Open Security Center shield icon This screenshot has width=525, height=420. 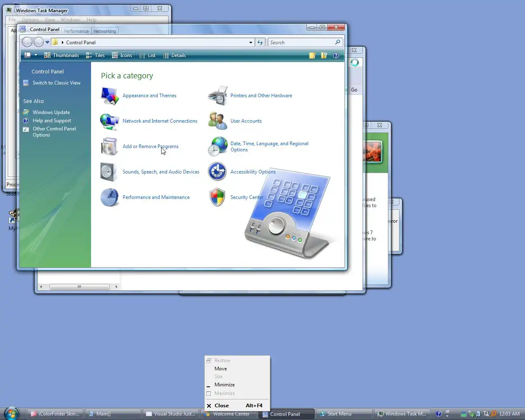click(217, 197)
